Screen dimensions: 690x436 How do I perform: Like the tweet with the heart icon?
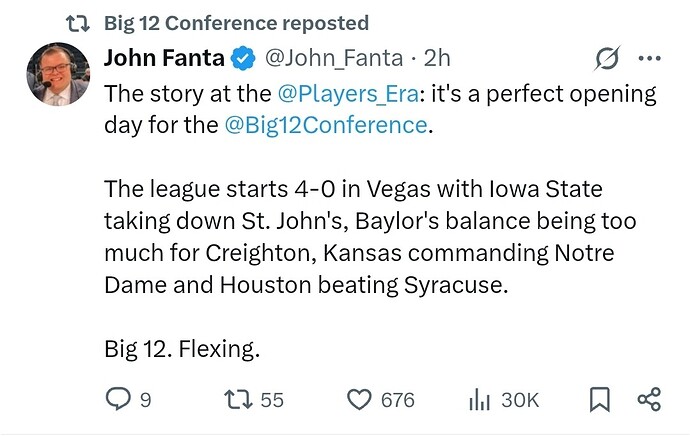click(358, 400)
